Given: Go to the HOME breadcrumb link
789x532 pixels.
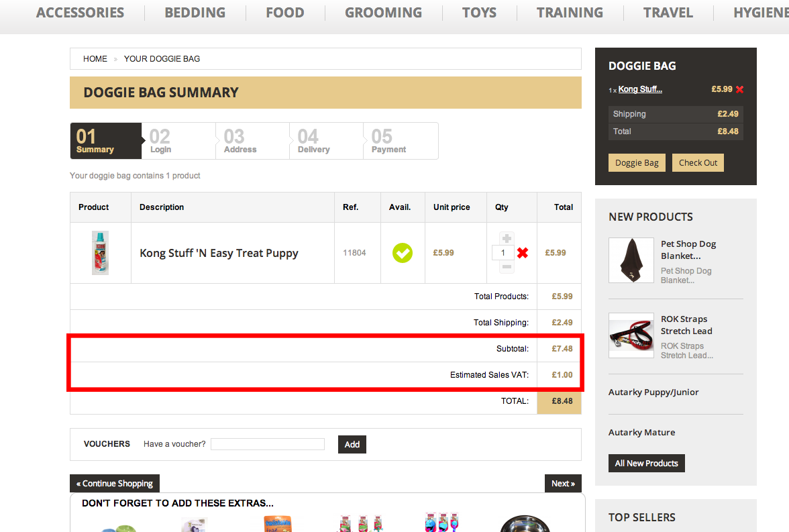Looking at the screenshot, I should point(95,59).
